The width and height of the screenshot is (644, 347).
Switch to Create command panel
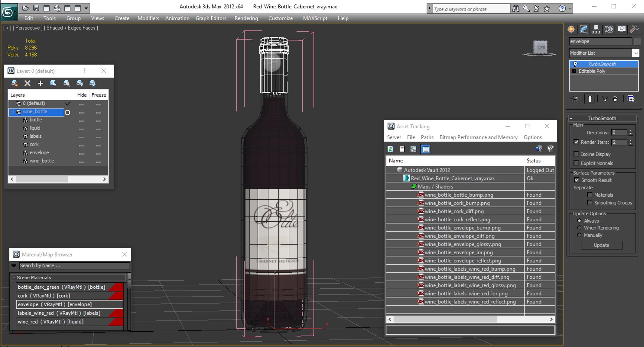coord(571,29)
